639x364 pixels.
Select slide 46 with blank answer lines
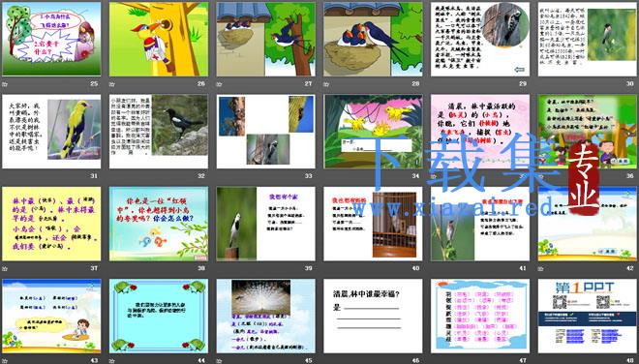coord(373,316)
